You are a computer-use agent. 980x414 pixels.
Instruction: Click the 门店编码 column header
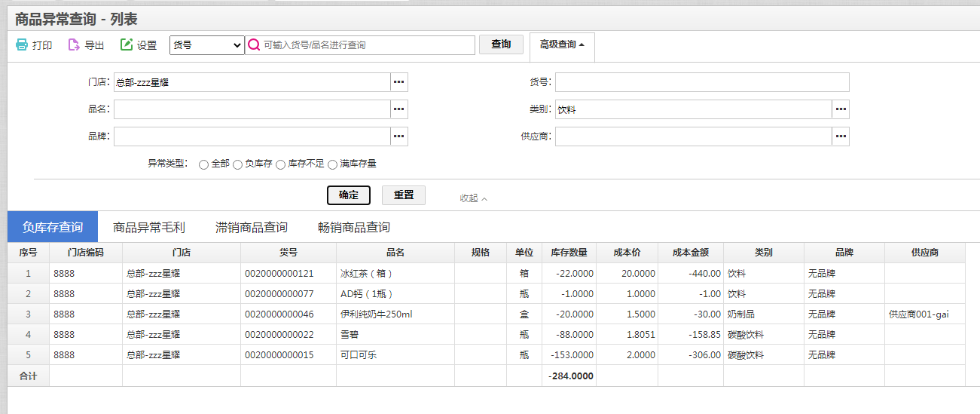85,253
